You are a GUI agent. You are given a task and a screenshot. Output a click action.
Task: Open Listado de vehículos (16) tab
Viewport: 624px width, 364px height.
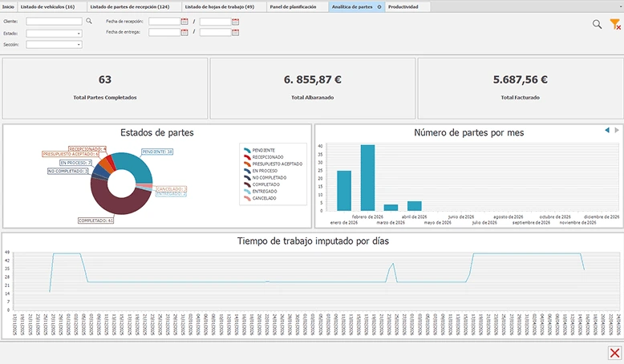52,6
